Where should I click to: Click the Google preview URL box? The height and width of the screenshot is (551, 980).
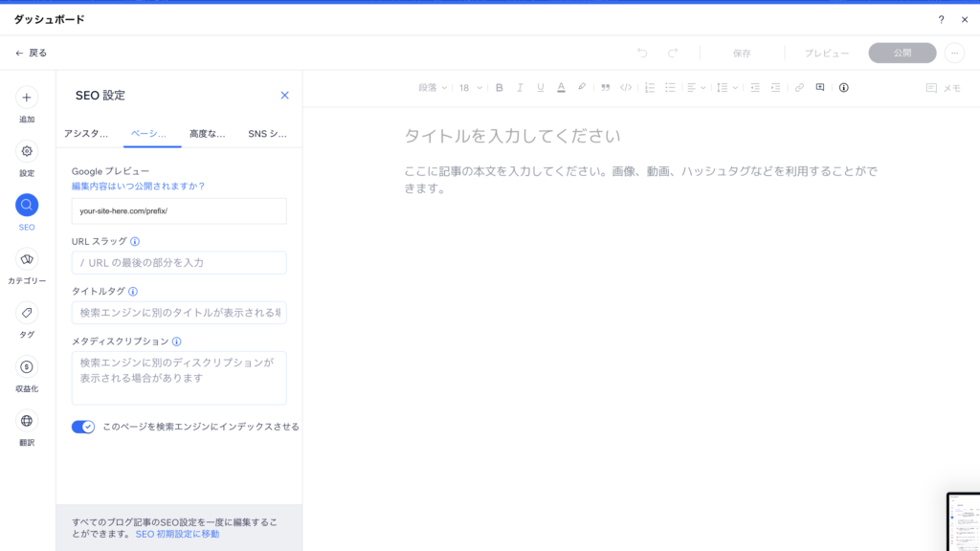(x=179, y=211)
